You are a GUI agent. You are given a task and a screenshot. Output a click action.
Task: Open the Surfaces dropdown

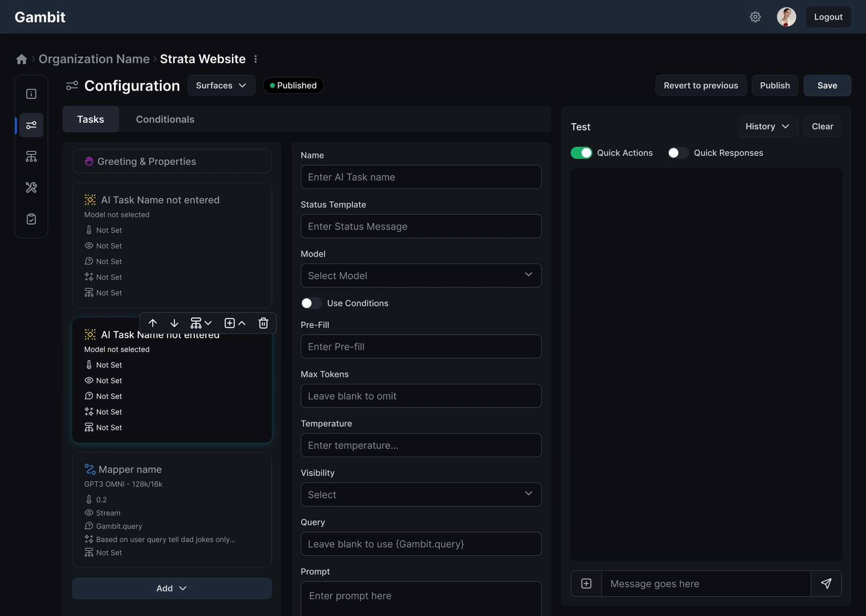(221, 85)
